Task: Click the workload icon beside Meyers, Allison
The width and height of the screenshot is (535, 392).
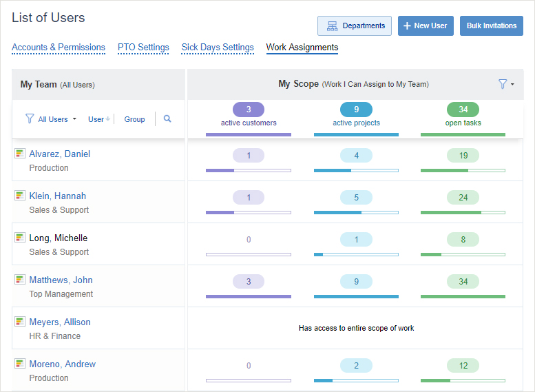Action: [20, 322]
